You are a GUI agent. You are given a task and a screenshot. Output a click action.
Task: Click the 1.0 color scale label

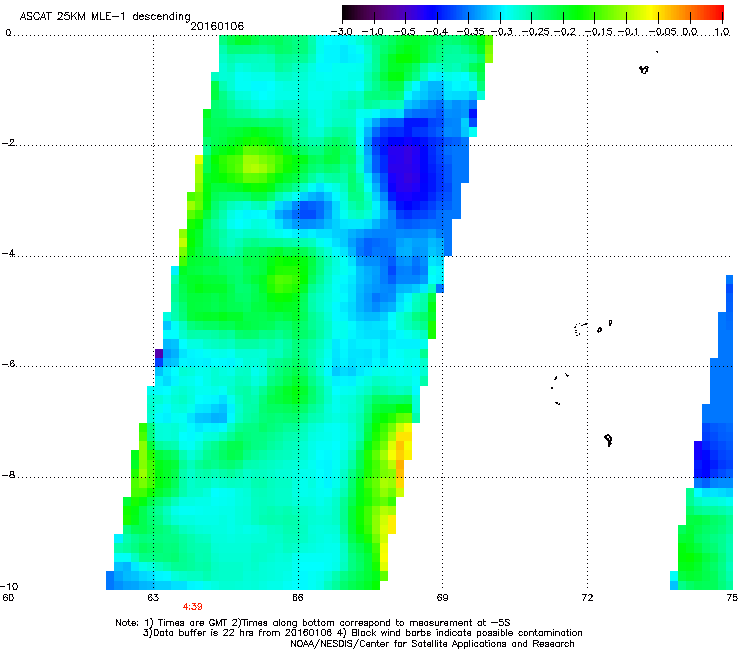(x=722, y=32)
